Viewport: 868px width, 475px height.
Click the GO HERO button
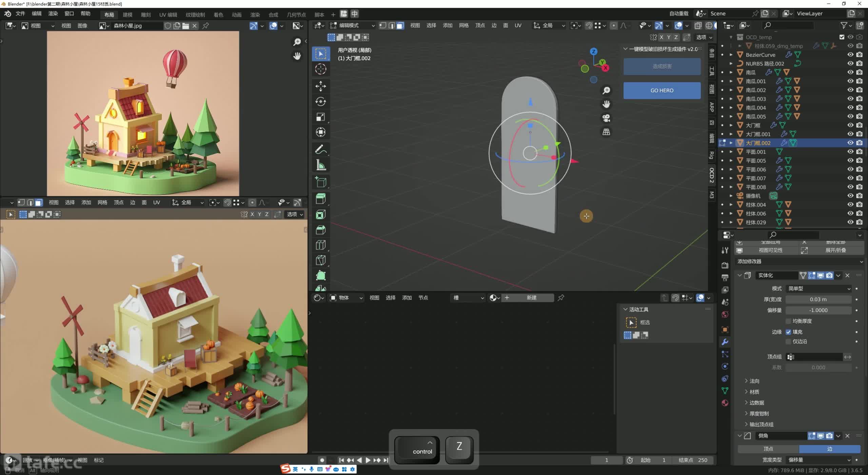(x=662, y=91)
